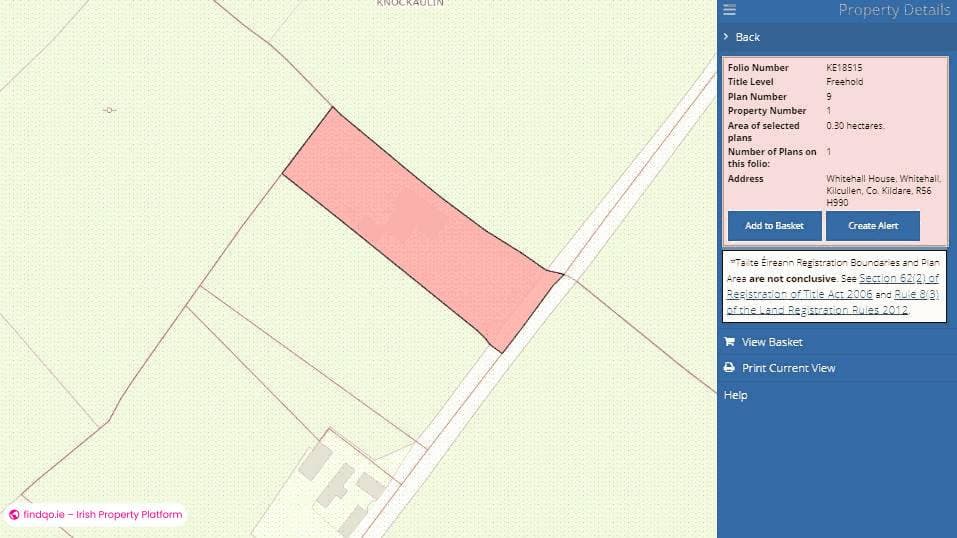Click the findqo.ie logo badge
The width and height of the screenshot is (957, 538).
pyautogui.click(x=96, y=515)
